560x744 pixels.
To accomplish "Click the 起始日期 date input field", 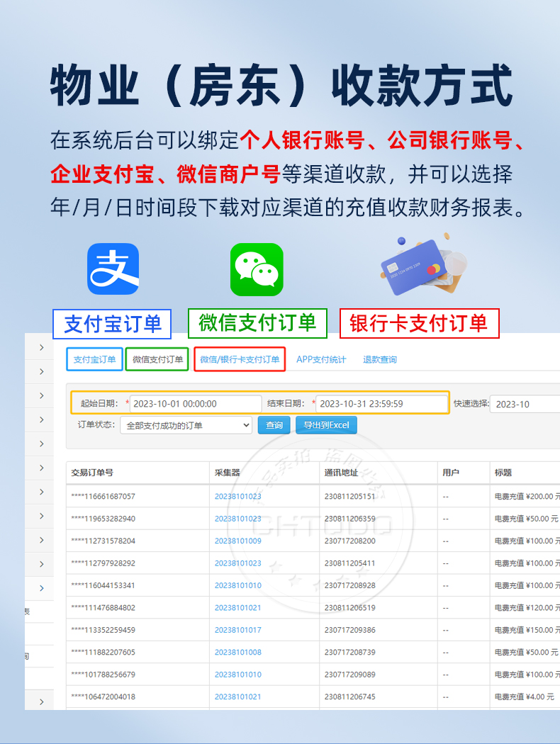I will tap(196, 404).
